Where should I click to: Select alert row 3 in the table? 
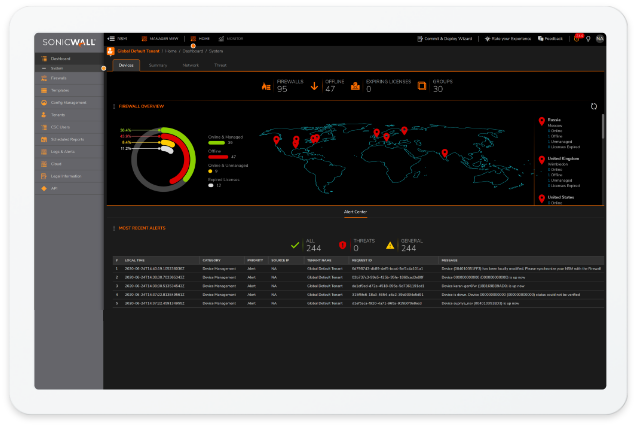pos(358,286)
